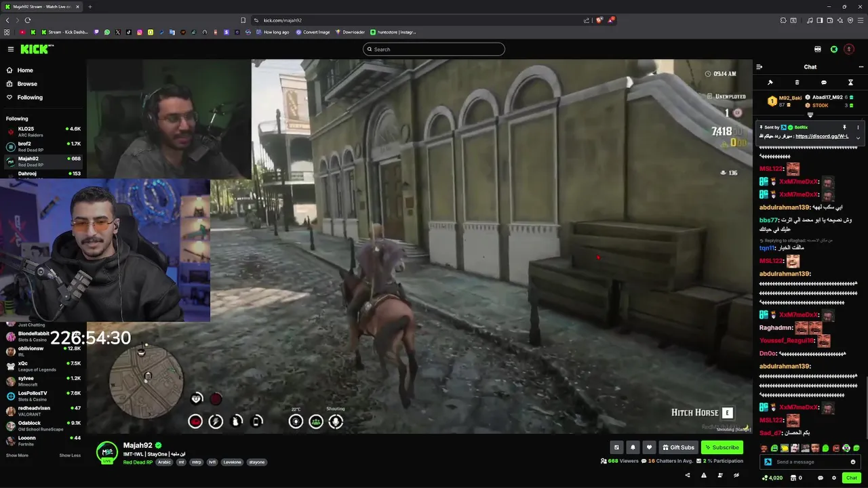Open chat three-dot options menu
The image size is (868, 488).
click(x=861, y=67)
